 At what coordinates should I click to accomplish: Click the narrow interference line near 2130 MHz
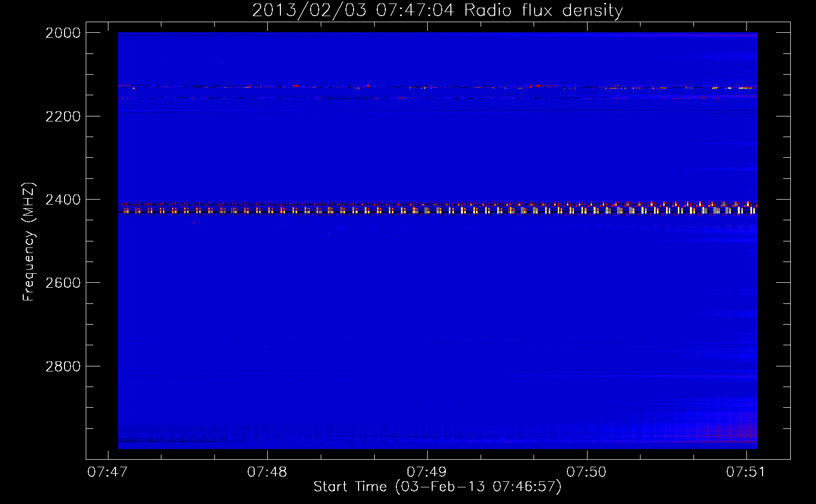click(x=437, y=87)
